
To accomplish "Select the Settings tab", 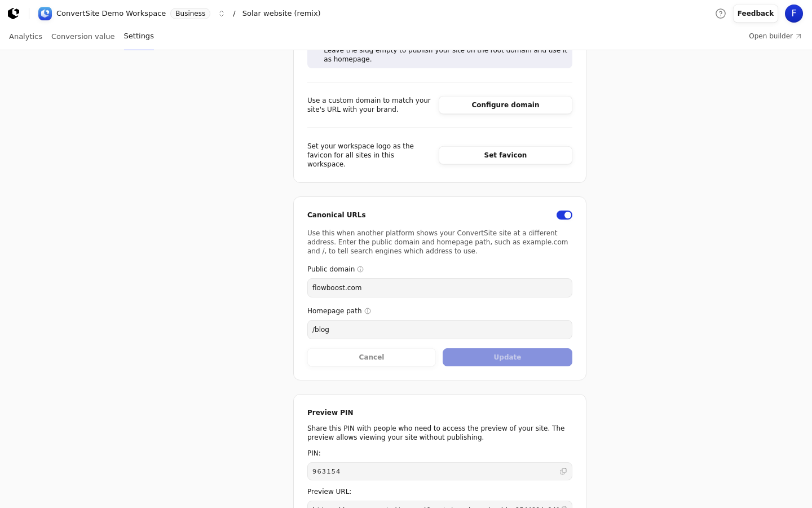I will [139, 36].
